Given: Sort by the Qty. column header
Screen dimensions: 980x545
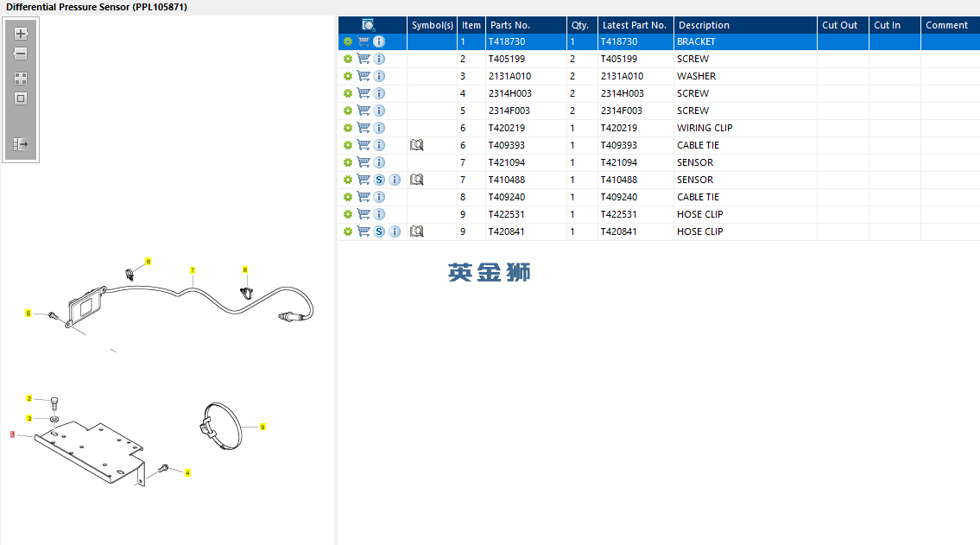Looking at the screenshot, I should pyautogui.click(x=582, y=25).
